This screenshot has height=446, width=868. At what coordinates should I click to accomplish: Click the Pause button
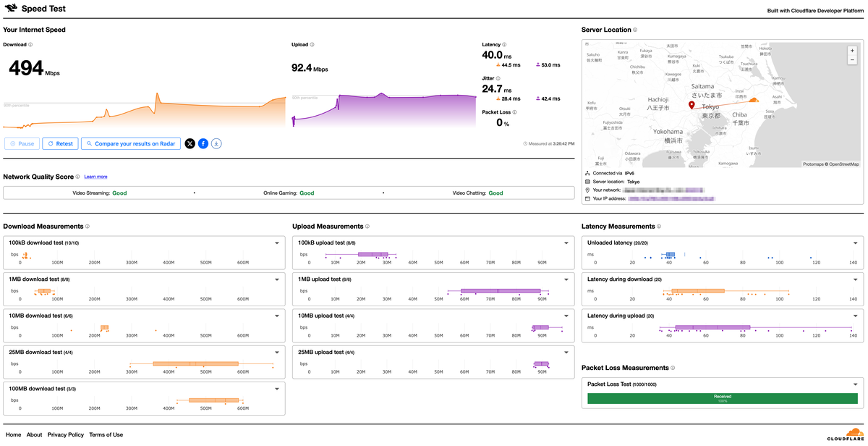click(22, 143)
